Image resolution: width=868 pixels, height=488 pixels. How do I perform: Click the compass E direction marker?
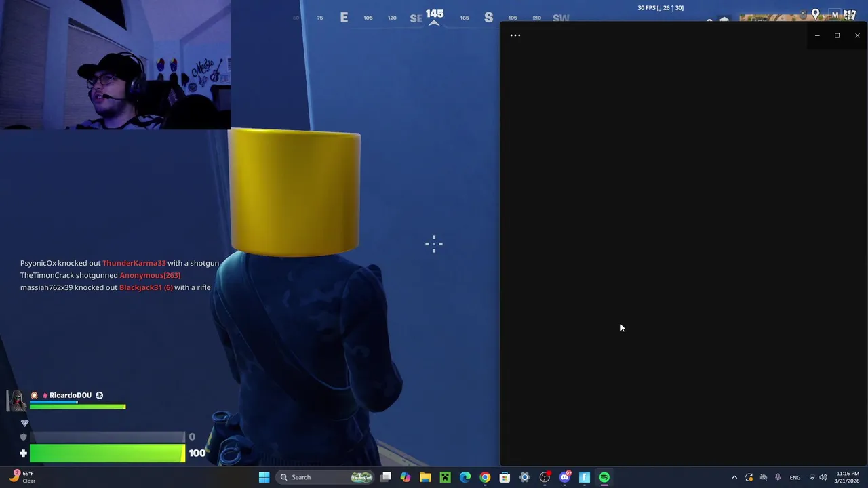(x=344, y=18)
